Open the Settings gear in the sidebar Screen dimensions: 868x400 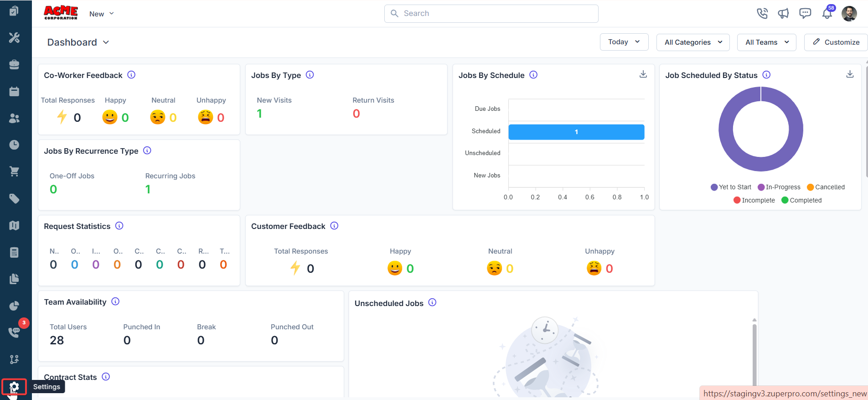(14, 387)
